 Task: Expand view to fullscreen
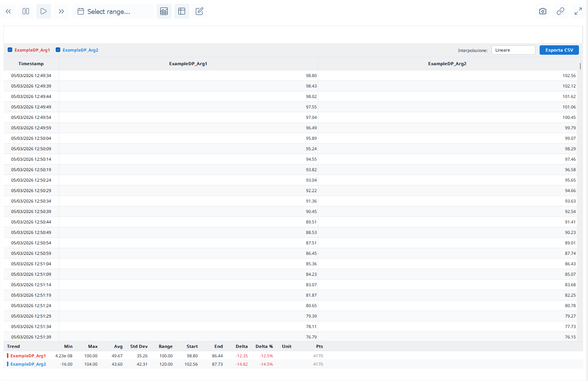click(578, 12)
